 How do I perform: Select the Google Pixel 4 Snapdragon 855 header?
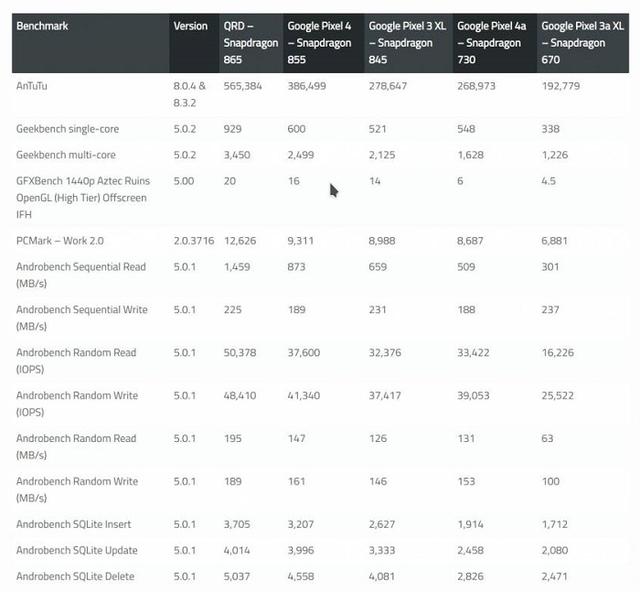click(319, 43)
